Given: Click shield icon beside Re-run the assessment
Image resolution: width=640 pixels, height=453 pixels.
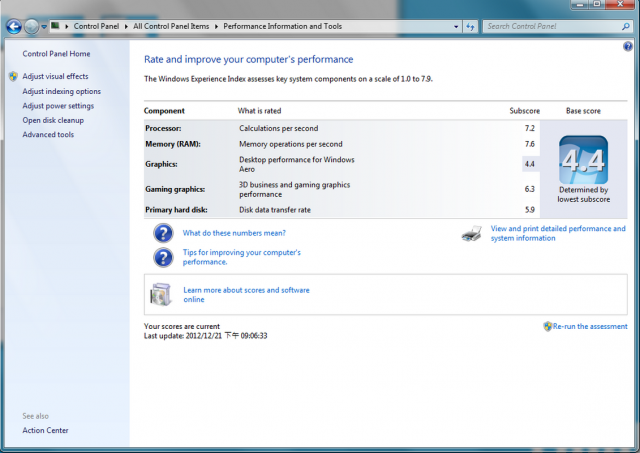Looking at the screenshot, I should [x=547, y=326].
